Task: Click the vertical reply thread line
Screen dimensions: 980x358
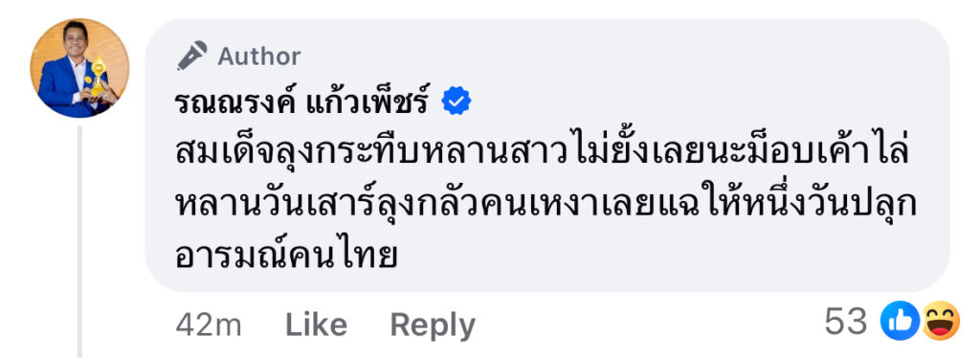Action: [x=80, y=242]
